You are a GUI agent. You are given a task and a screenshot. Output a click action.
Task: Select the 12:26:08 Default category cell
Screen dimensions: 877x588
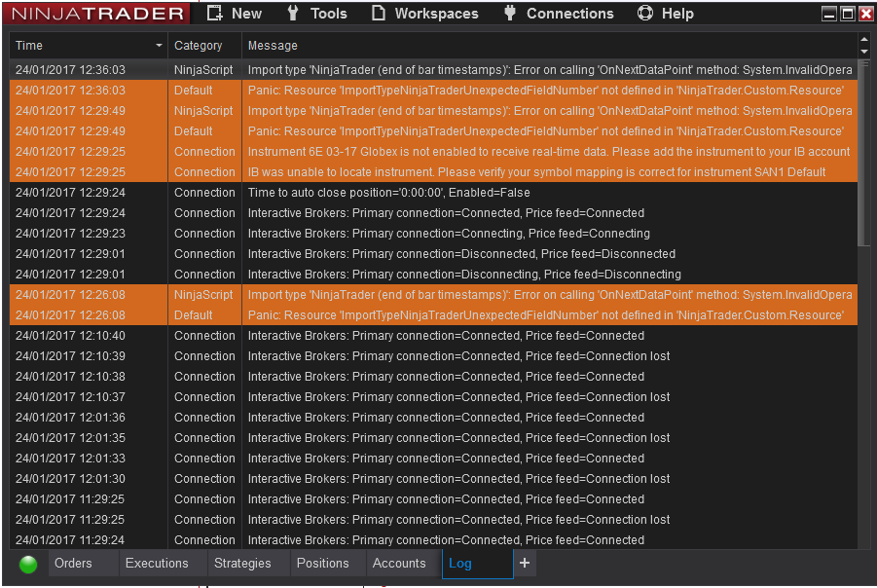pos(204,315)
